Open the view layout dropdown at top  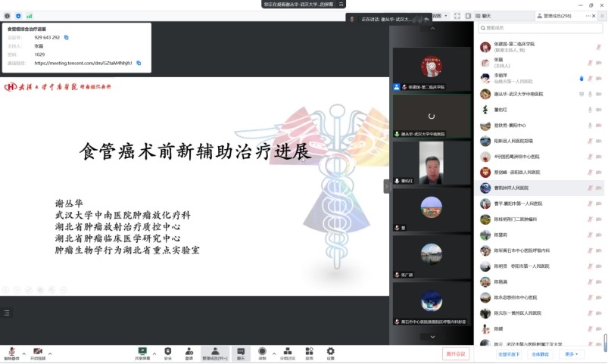(x=441, y=16)
